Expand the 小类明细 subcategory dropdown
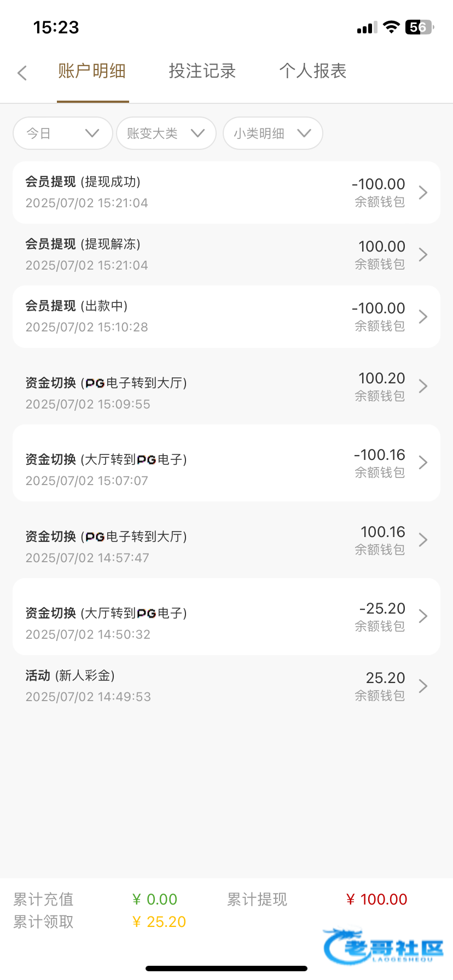453x980 pixels. (272, 133)
